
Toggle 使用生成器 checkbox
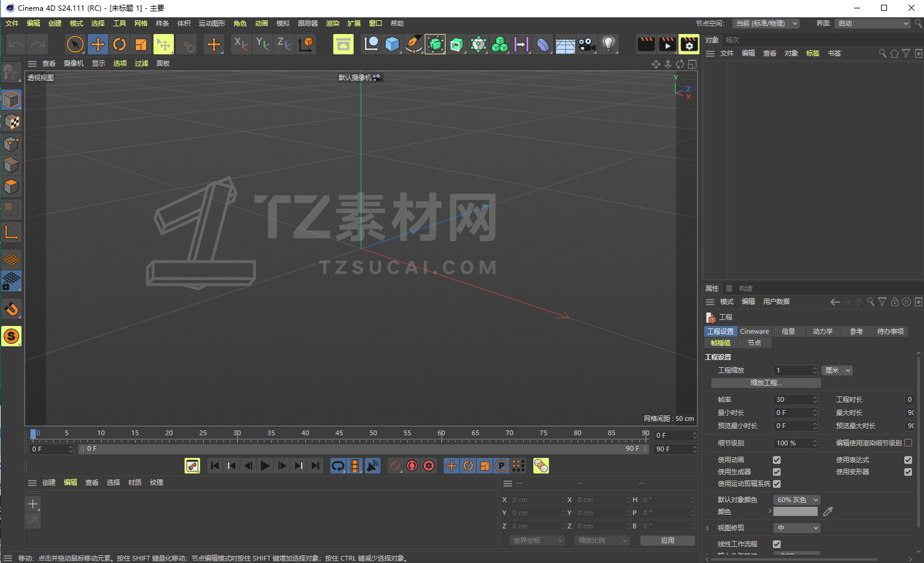[776, 472]
